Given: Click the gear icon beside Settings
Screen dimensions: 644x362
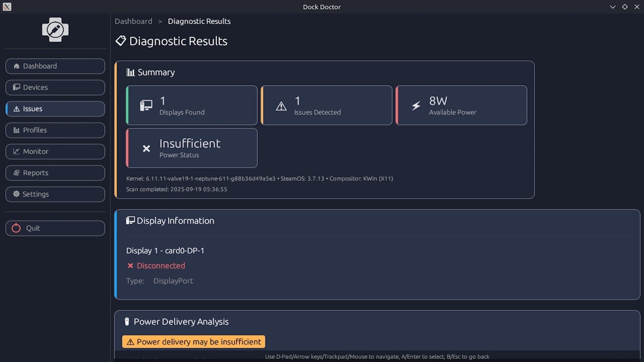Looking at the screenshot, I should tap(16, 194).
